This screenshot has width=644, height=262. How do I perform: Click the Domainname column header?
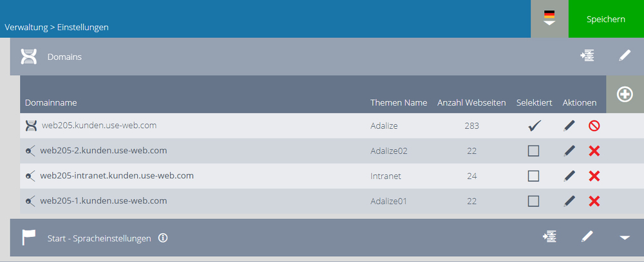click(51, 102)
